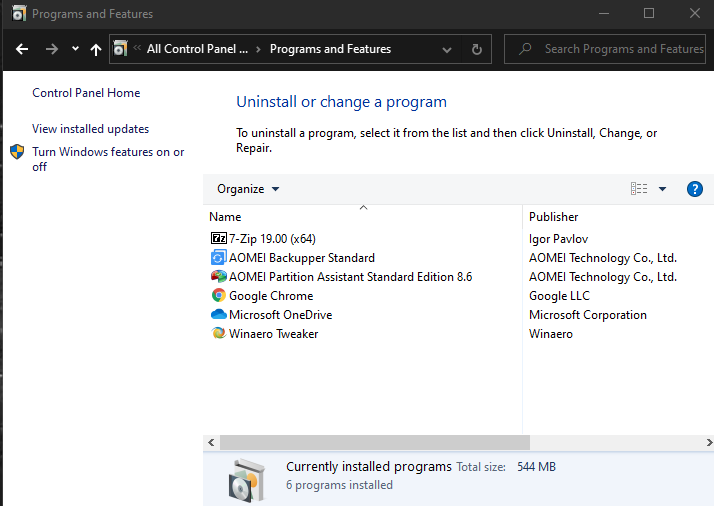This screenshot has height=506, width=714.
Task: Click the shield icon beside Windows features
Action: tap(17, 152)
